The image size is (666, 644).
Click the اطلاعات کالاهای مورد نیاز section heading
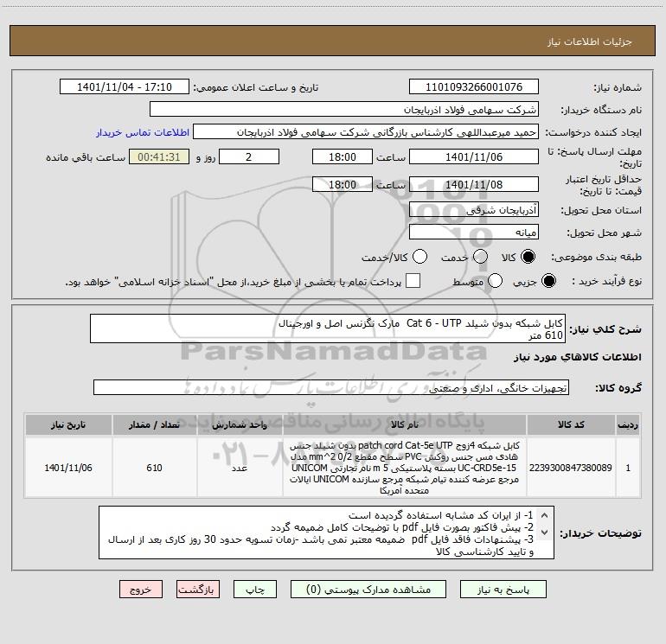click(x=578, y=357)
